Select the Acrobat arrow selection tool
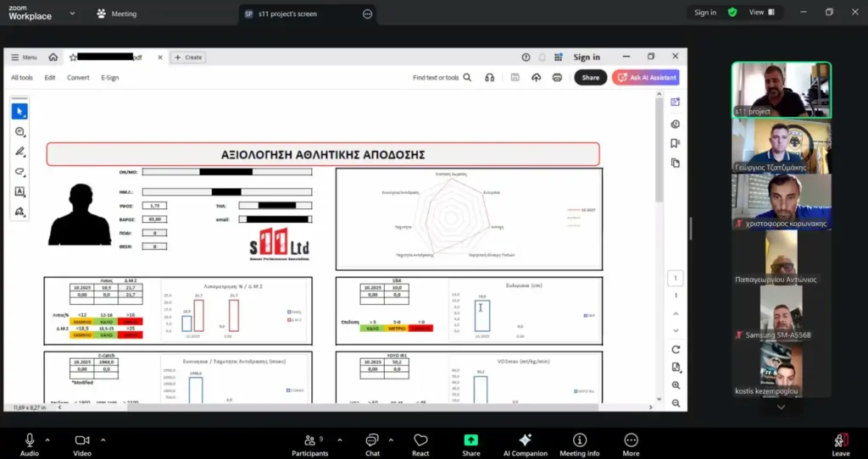 (19, 111)
